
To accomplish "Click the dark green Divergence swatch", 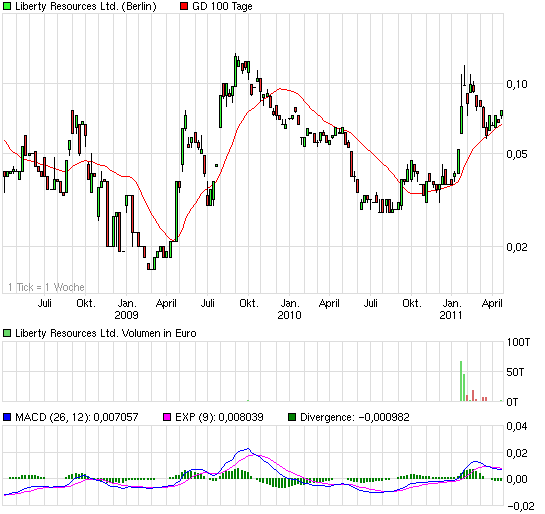I will (292, 417).
